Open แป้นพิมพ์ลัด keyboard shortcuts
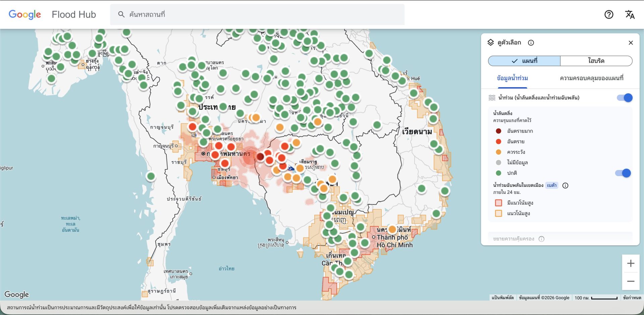Image resolution: width=644 pixels, height=315 pixels. coord(502,298)
